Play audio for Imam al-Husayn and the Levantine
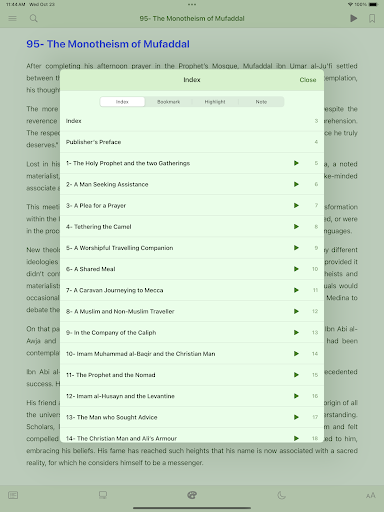The image size is (384, 512). (296, 396)
